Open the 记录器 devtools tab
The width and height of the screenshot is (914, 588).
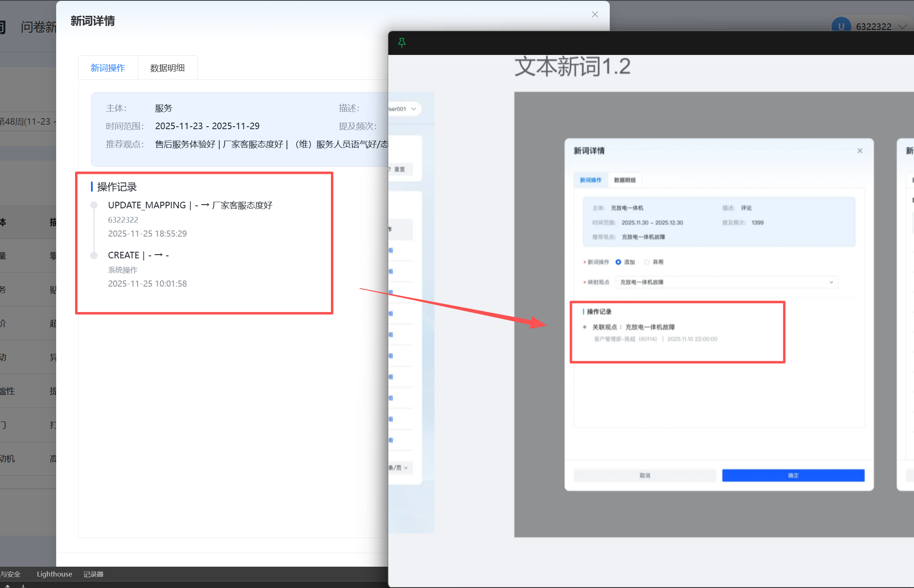pyautogui.click(x=93, y=574)
